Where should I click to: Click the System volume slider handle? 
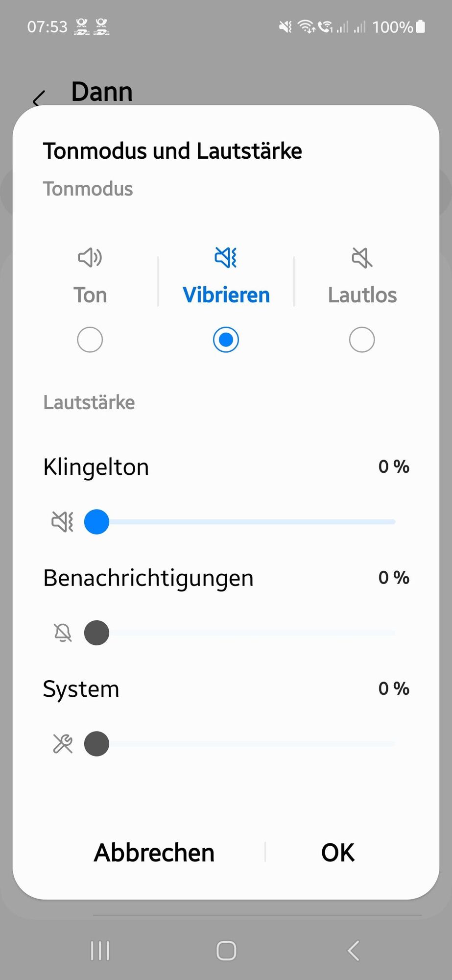(x=96, y=744)
